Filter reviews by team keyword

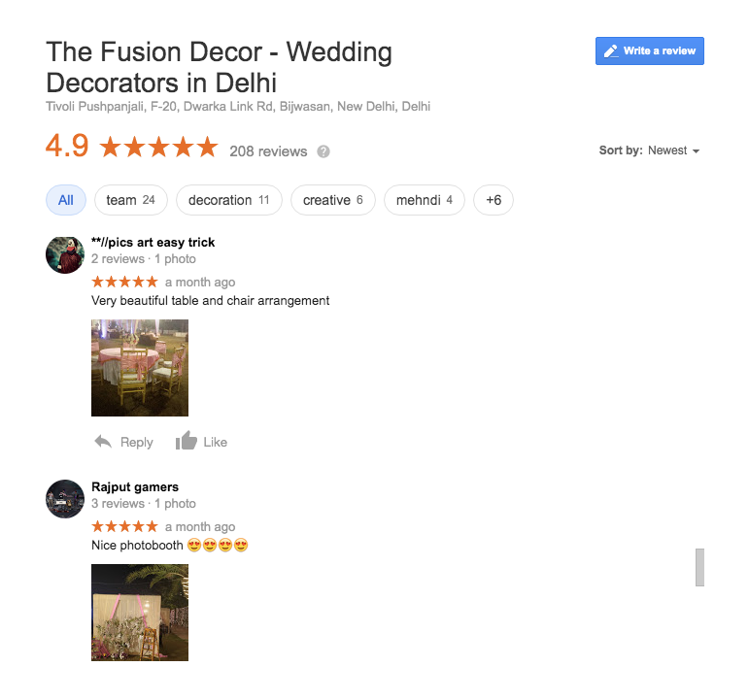click(x=131, y=200)
